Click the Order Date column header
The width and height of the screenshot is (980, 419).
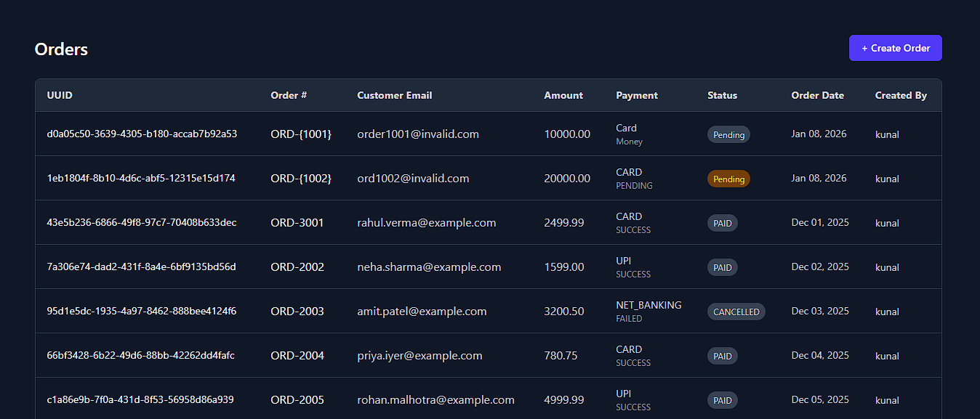tap(817, 95)
